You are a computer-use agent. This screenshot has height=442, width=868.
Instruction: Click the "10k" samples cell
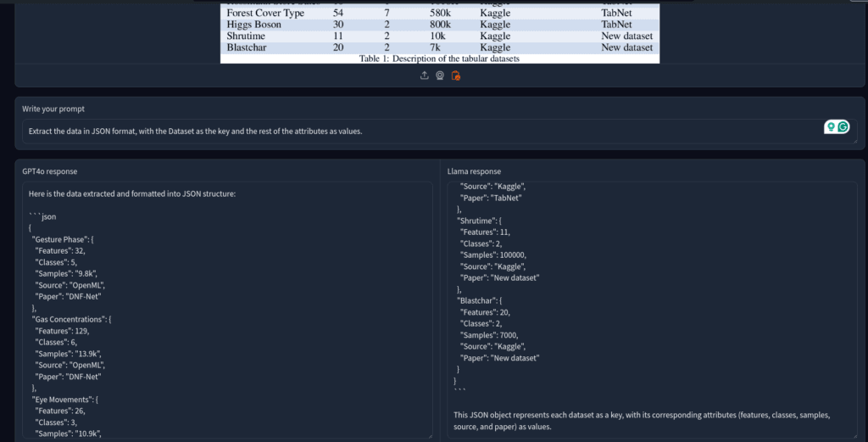(437, 36)
